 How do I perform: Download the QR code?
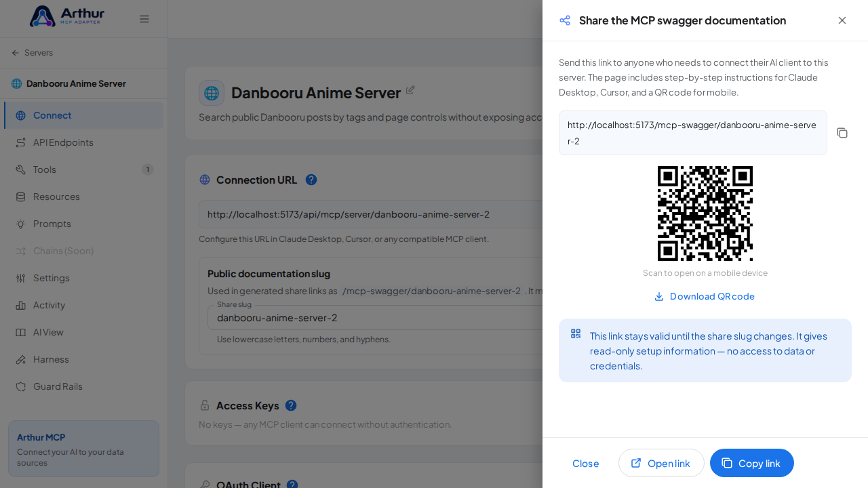(705, 296)
